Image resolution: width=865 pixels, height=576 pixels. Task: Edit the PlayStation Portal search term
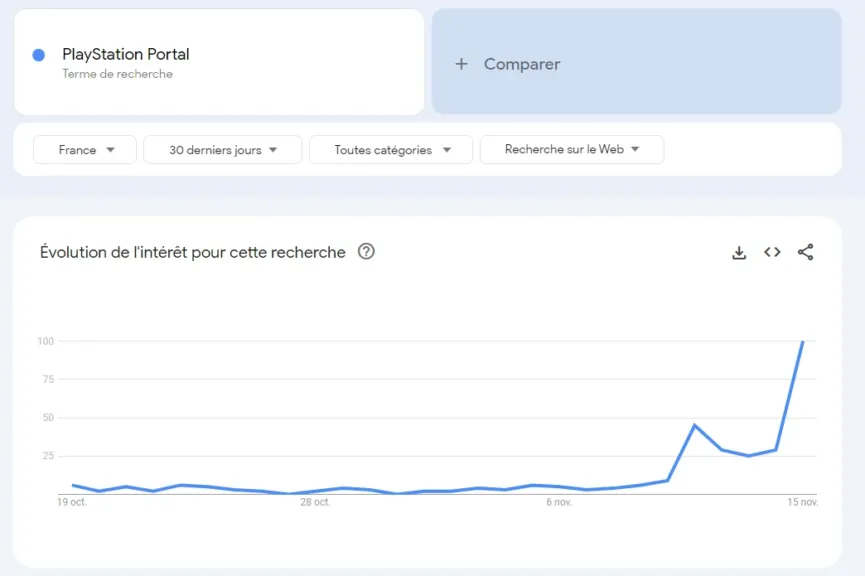pos(126,54)
